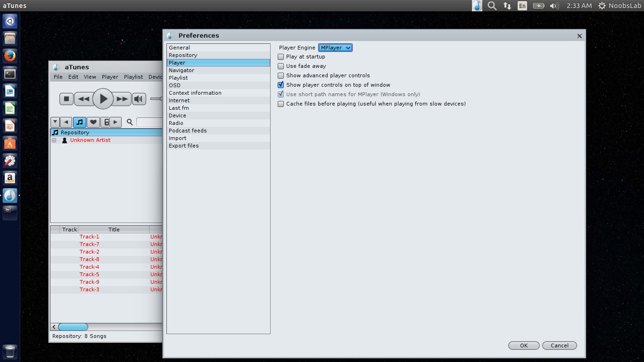Open Device in the Preferences list
644x362 pixels.
click(x=218, y=115)
